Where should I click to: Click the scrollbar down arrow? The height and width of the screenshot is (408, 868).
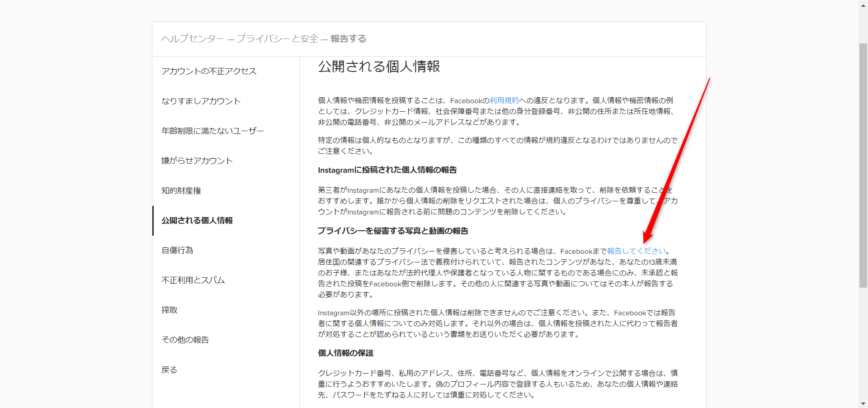863,403
